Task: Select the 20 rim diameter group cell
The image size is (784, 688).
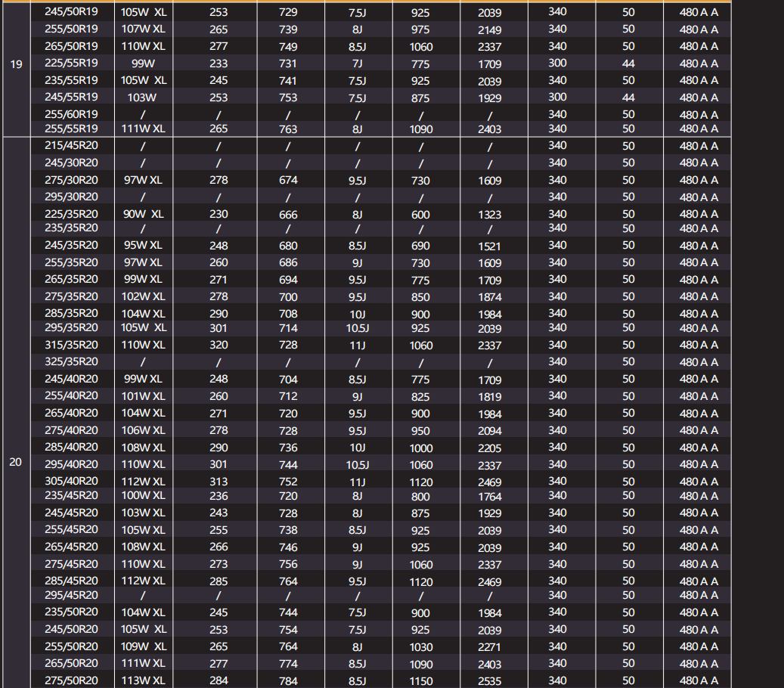Action: pyautogui.click(x=16, y=462)
